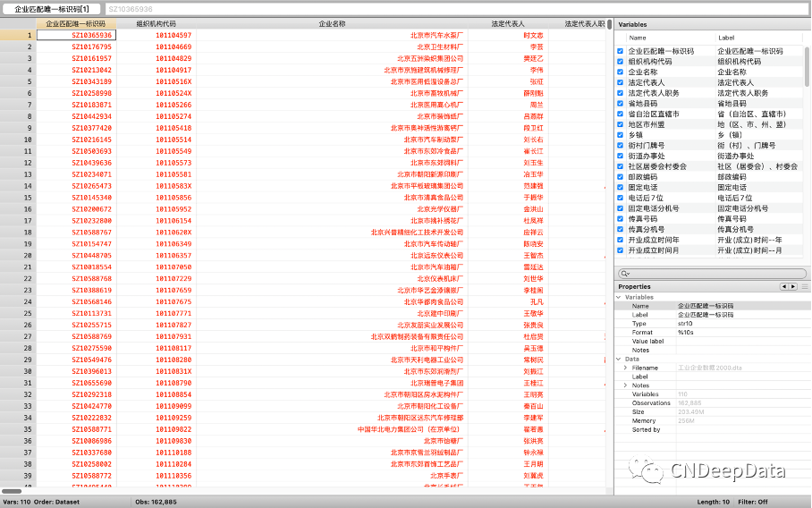This screenshot has width=812, height=508.
Task: Click Filter: Off in status bar
Action: [x=753, y=502]
